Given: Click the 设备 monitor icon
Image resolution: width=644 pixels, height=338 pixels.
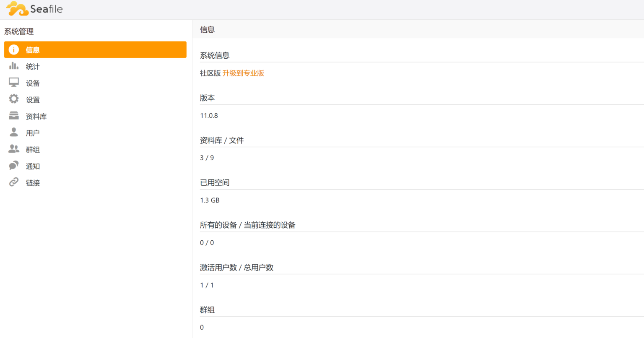Looking at the screenshot, I should pyautogui.click(x=13, y=82).
